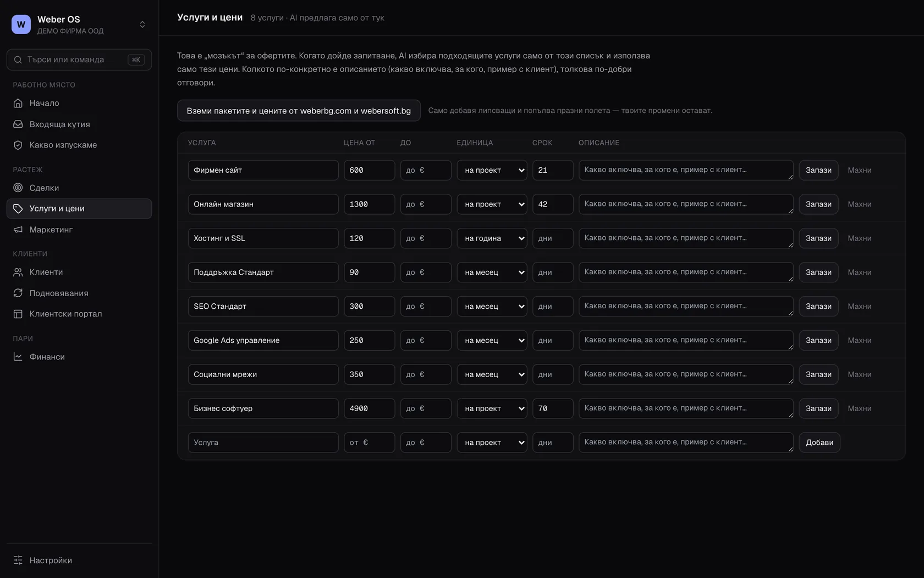Save the Google Ads управление row
The height and width of the screenshot is (578, 924).
[818, 340]
